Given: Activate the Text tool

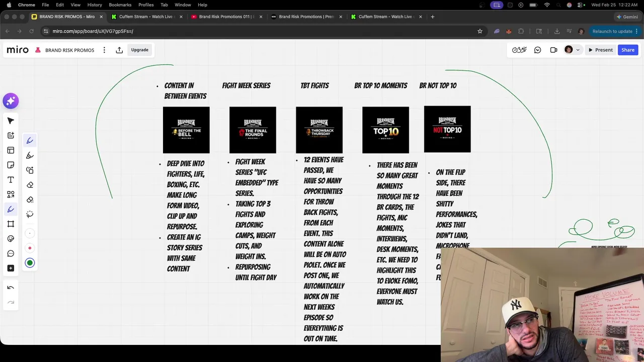Looking at the screenshot, I should point(11,179).
